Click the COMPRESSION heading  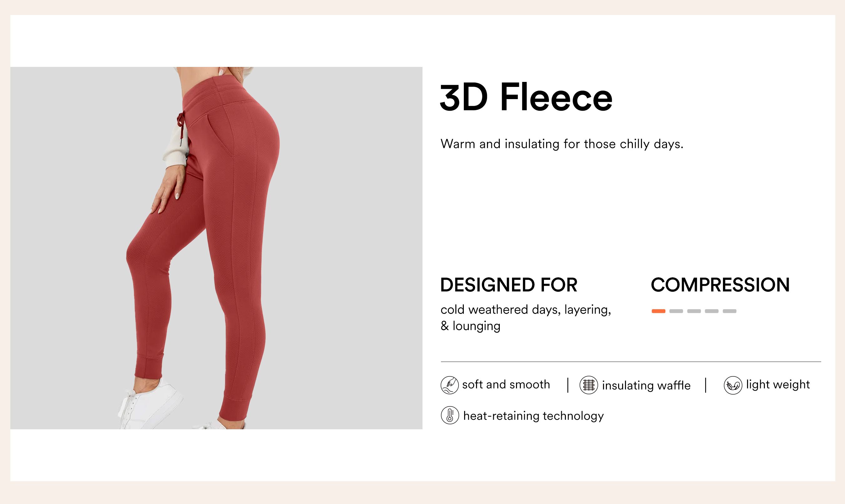click(720, 285)
